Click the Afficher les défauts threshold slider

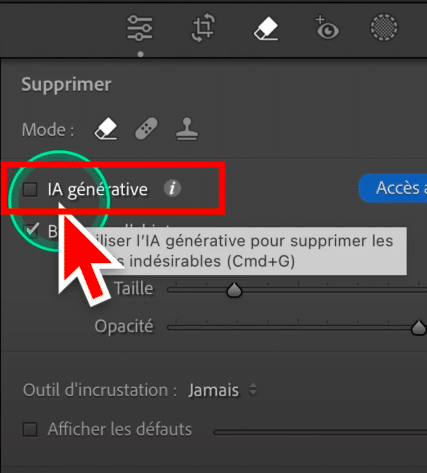point(320,432)
